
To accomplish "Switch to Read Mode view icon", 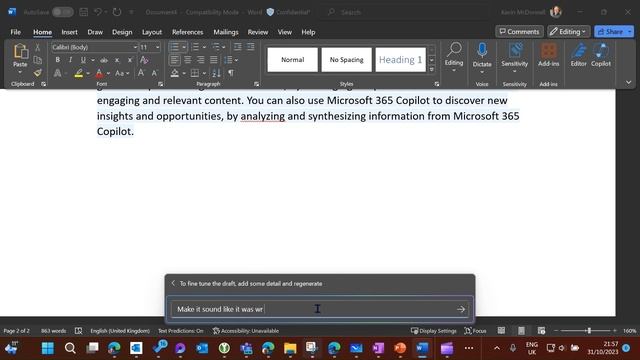I will [x=501, y=331].
